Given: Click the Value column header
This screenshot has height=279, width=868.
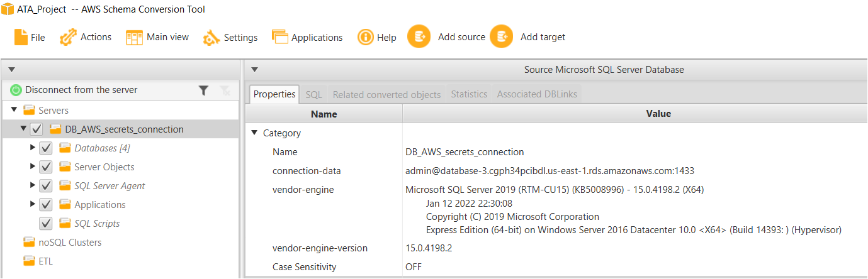Looking at the screenshot, I should tap(658, 114).
